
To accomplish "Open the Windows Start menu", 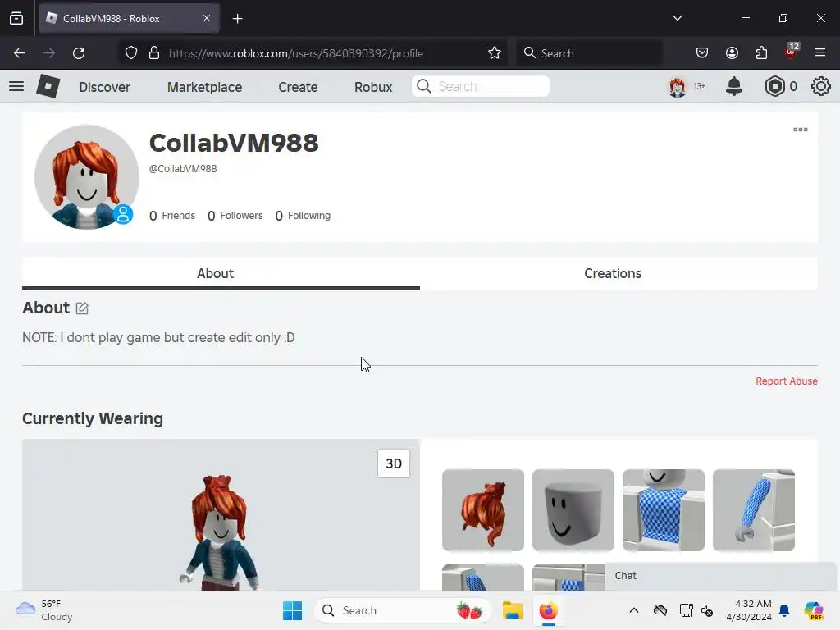I will [x=292, y=610].
